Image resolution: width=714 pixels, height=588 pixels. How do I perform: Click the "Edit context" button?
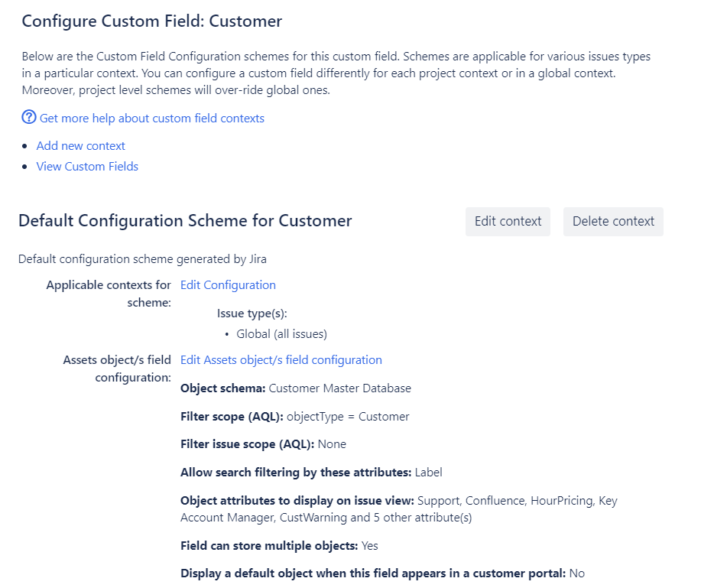pos(508,221)
